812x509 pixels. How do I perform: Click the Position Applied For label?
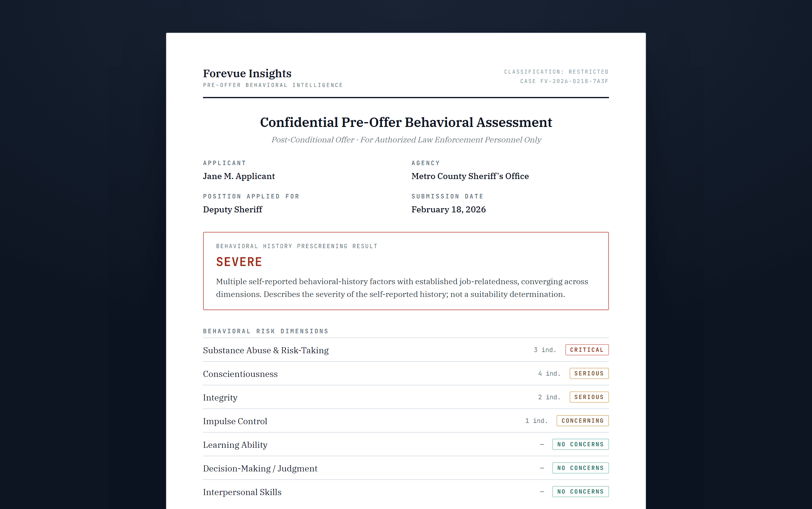251,196
